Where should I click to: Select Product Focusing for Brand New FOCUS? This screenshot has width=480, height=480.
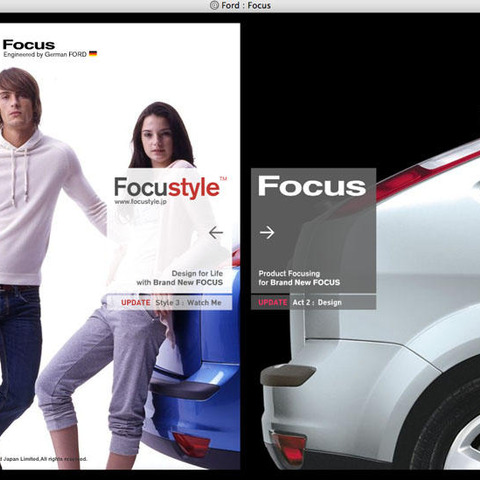(299, 278)
